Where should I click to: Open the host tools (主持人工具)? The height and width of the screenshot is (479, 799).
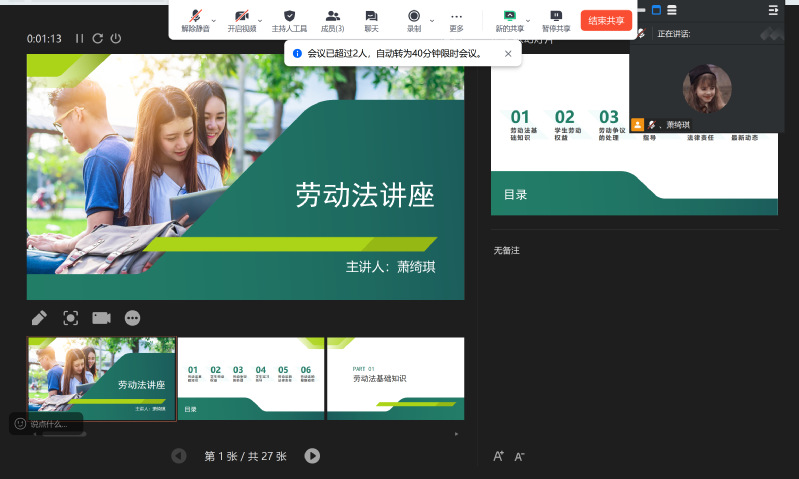click(x=289, y=20)
